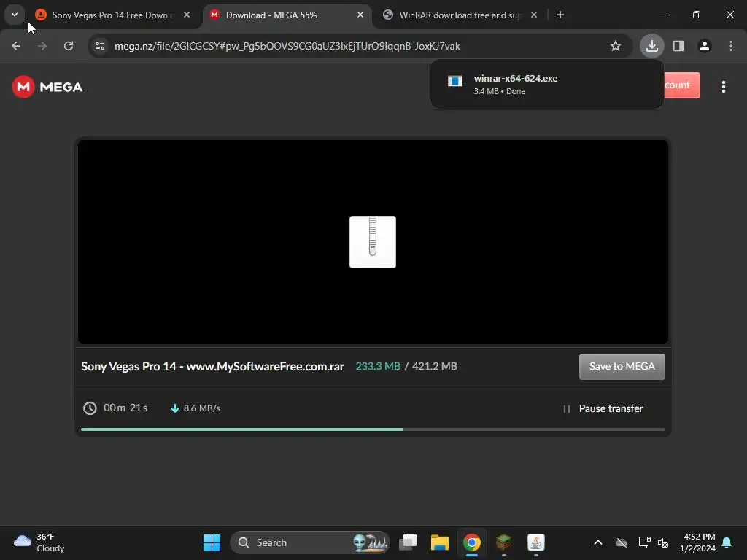The image size is (747, 560).
Task: Open the Minecraft block taskbar icon
Action: [x=503, y=542]
